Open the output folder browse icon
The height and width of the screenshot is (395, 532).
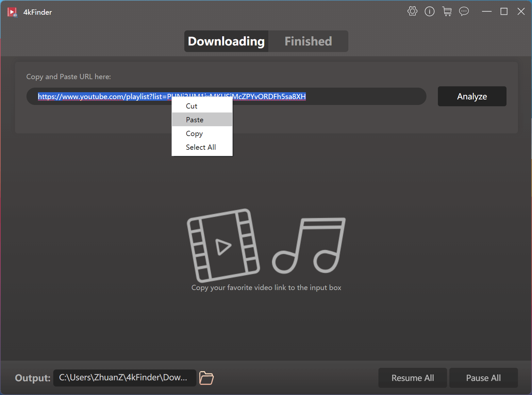(x=206, y=378)
